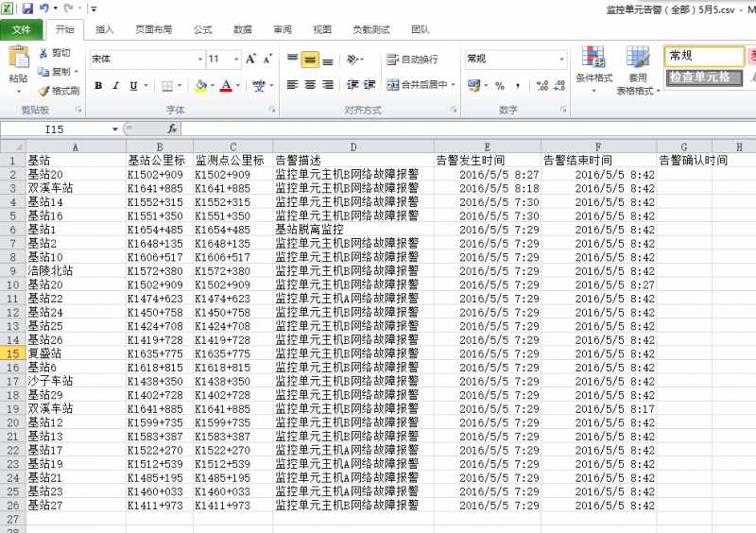
Task: Click the Save icon in quick access toolbar
Action: click(x=27, y=9)
